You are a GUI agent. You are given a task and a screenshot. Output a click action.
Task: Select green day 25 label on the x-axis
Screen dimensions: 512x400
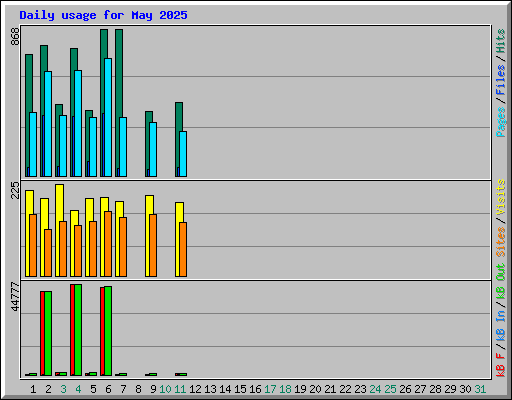pyautogui.click(x=390, y=389)
